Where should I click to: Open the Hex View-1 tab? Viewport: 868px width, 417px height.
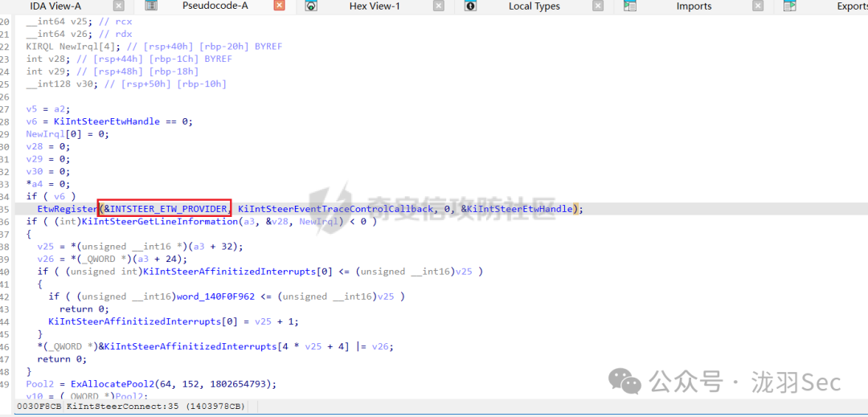click(375, 6)
